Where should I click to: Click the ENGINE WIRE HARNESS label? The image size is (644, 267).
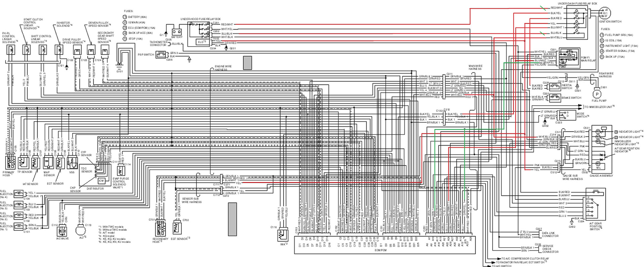click(x=223, y=68)
